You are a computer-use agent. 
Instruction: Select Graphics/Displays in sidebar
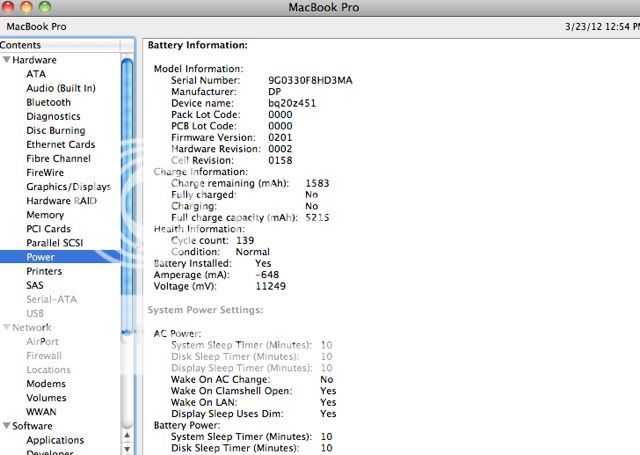[69, 187]
